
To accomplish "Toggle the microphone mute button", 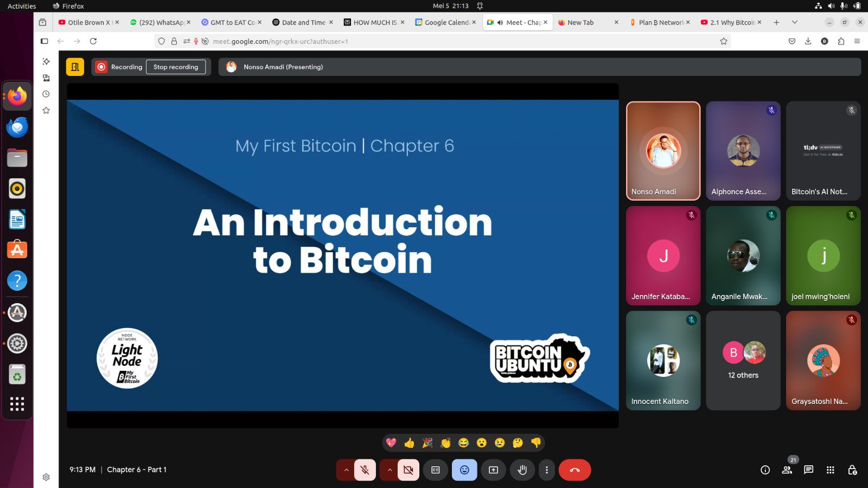I will pyautogui.click(x=365, y=470).
